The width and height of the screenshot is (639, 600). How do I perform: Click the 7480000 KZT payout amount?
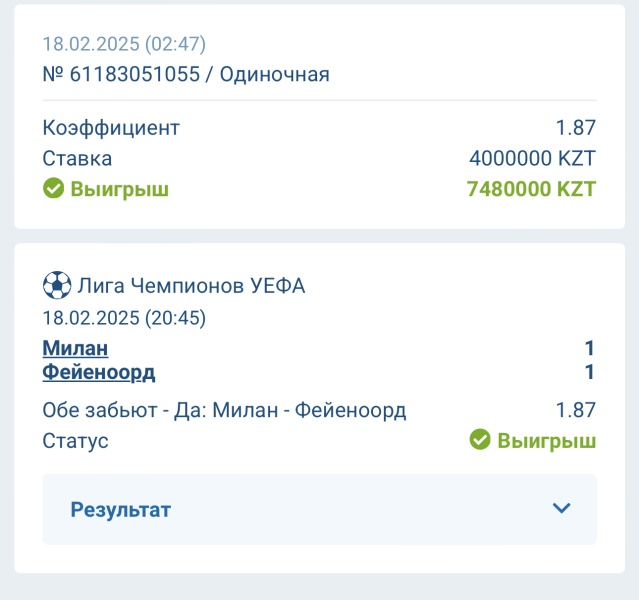coord(531,189)
